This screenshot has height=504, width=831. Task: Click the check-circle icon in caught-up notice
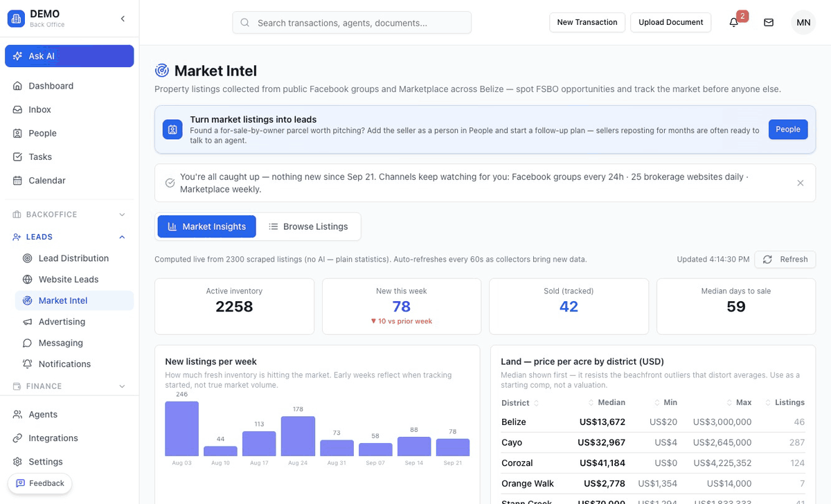click(x=170, y=183)
